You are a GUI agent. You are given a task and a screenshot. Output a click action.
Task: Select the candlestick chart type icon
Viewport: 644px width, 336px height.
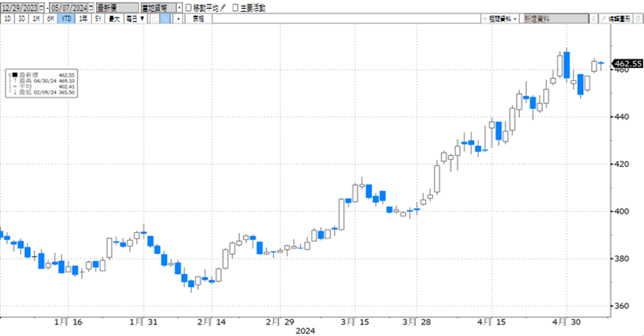(165, 19)
